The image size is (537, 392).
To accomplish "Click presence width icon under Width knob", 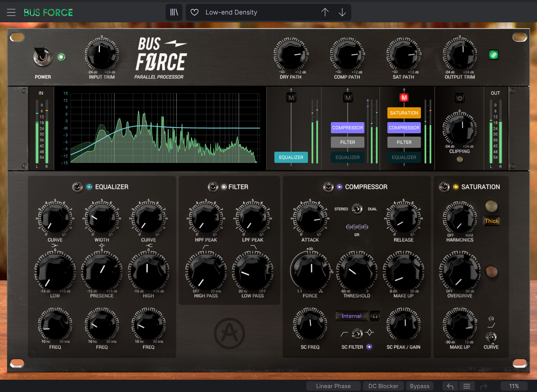I will pos(102,246).
